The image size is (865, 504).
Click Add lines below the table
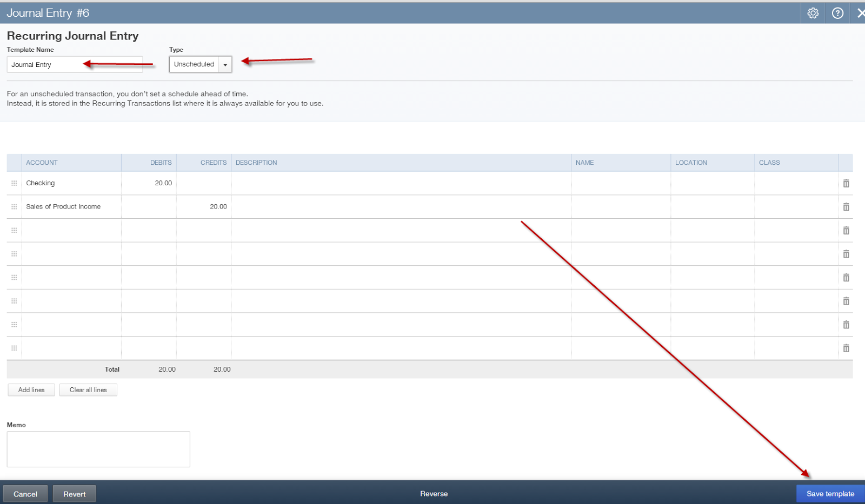(x=31, y=389)
